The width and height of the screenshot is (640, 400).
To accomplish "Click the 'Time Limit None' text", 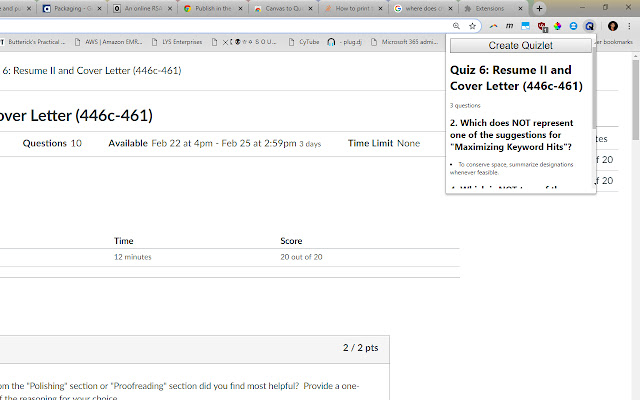I will click(x=384, y=143).
